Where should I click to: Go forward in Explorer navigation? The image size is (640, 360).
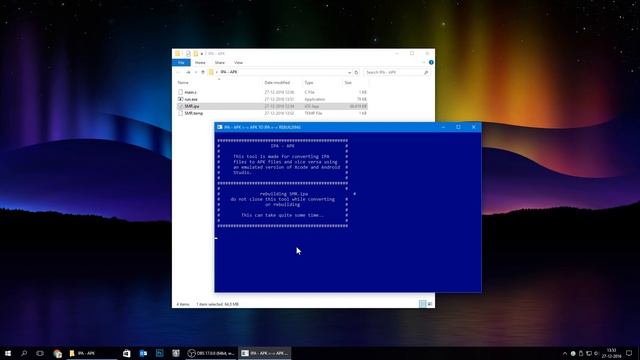188,72
